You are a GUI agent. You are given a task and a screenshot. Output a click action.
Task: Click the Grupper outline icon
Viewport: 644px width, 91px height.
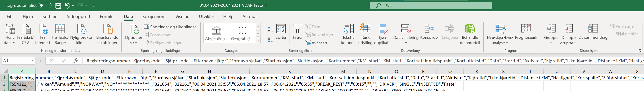pyautogui.click(x=551, y=29)
